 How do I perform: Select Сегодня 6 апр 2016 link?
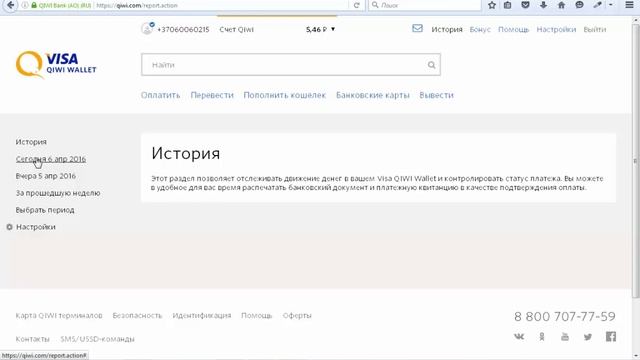[51, 159]
